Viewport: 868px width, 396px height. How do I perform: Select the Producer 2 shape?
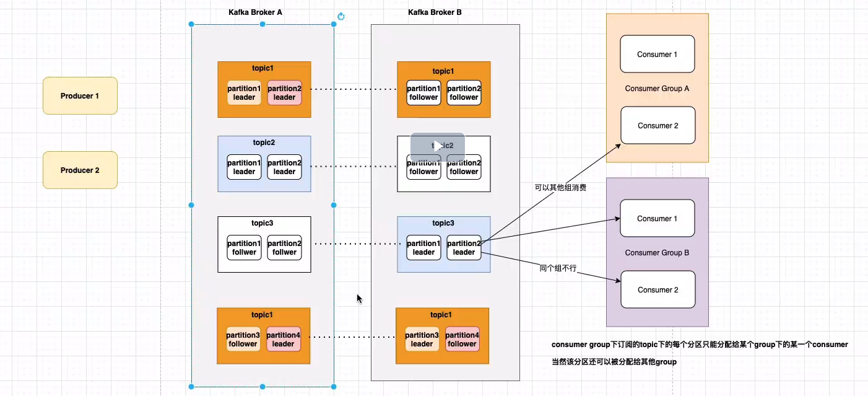click(x=80, y=170)
